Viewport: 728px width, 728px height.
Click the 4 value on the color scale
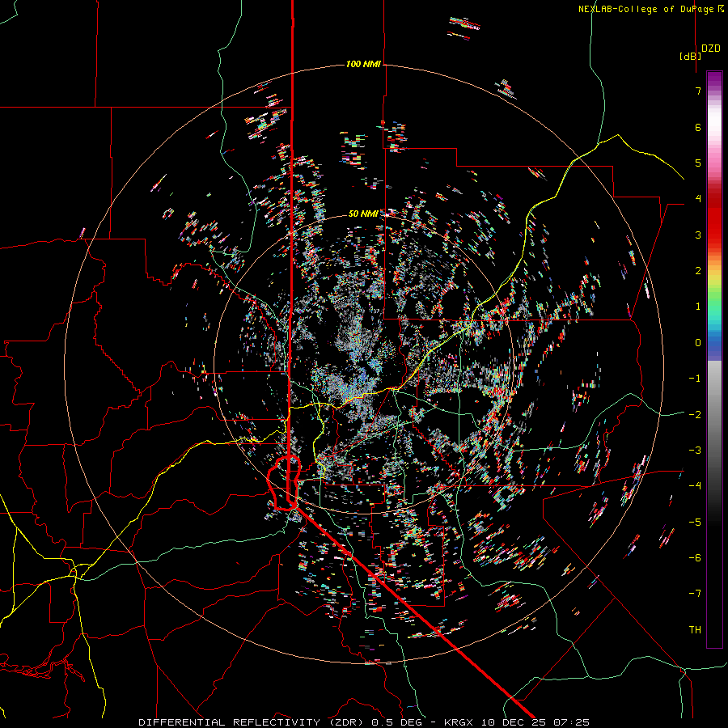click(698, 199)
